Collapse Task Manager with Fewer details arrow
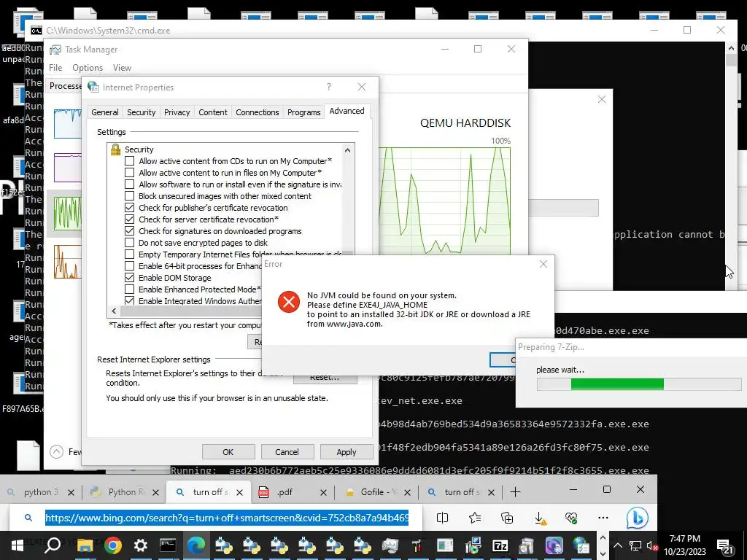This screenshot has height=560, width=747. (x=56, y=451)
